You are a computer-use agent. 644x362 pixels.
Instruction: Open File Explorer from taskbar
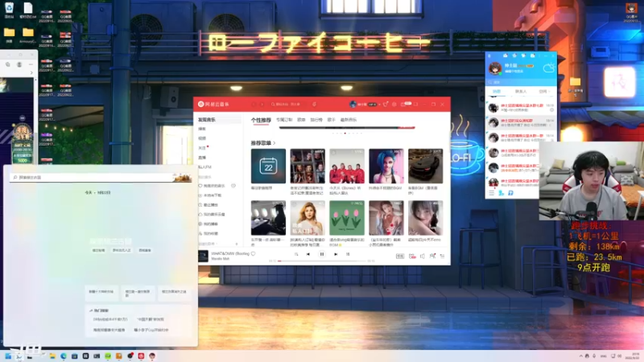click(52, 356)
